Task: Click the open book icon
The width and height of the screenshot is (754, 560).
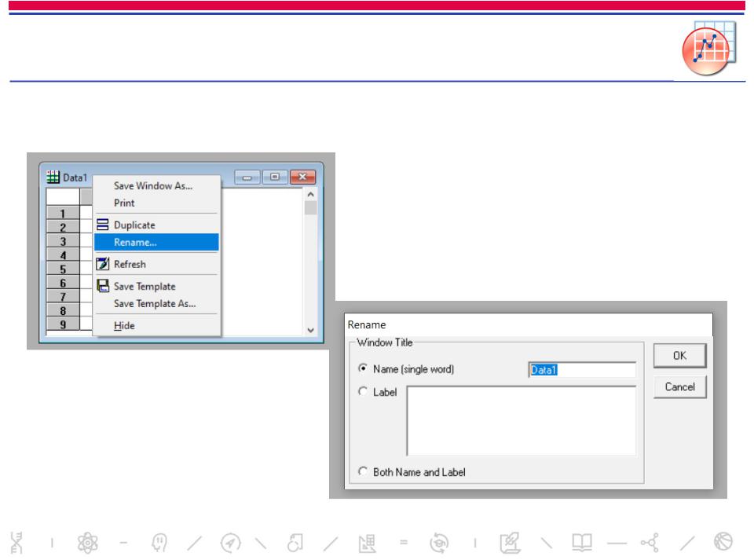Action: pos(582,543)
